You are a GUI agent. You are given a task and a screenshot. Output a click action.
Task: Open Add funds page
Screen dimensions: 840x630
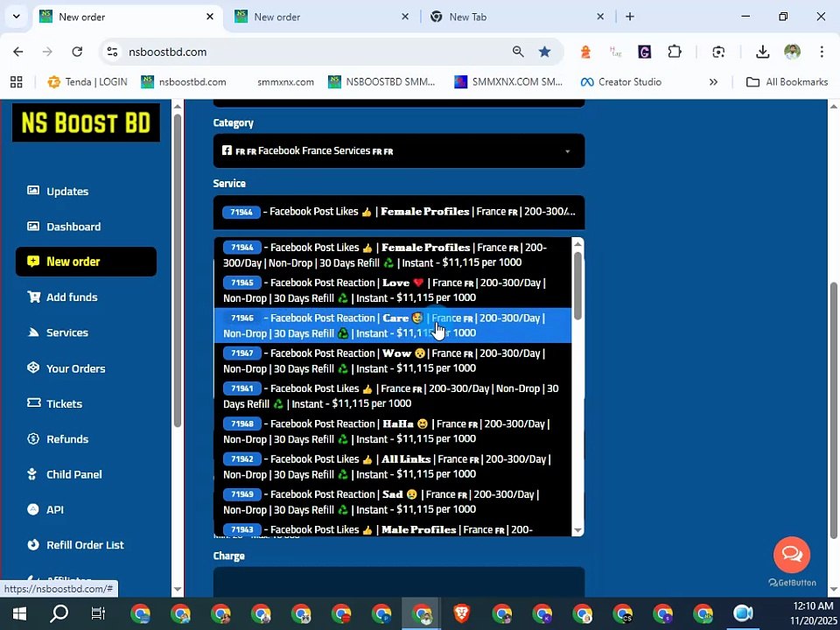[x=62, y=297]
